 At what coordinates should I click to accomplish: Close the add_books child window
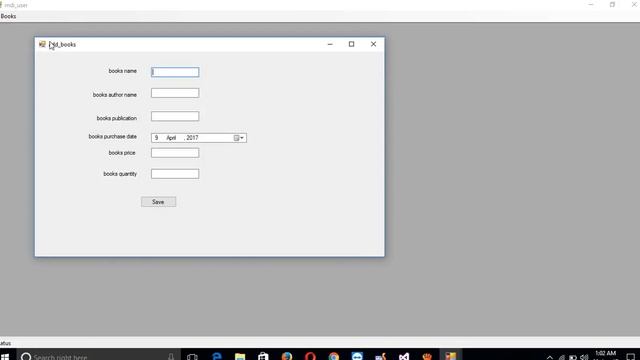coord(373,44)
